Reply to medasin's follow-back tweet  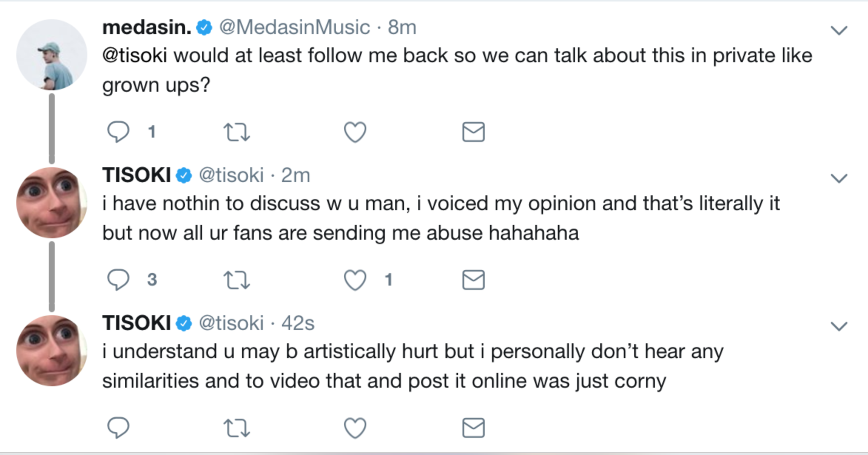(118, 132)
